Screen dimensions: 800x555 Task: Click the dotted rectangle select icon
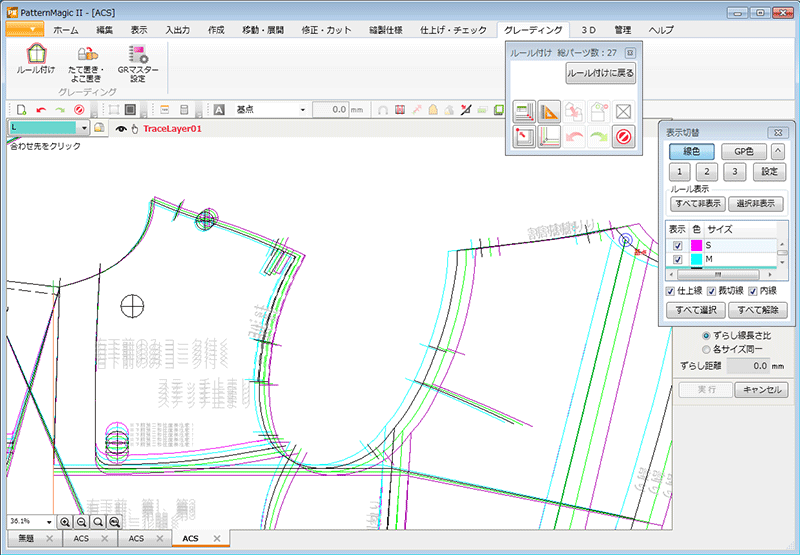point(113,110)
